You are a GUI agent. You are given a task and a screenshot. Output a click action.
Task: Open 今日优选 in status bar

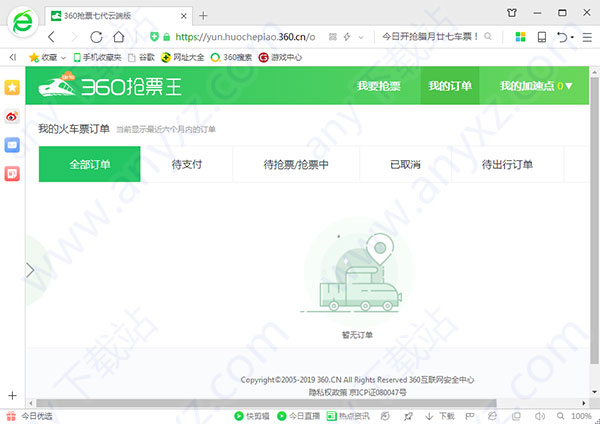coord(29,416)
